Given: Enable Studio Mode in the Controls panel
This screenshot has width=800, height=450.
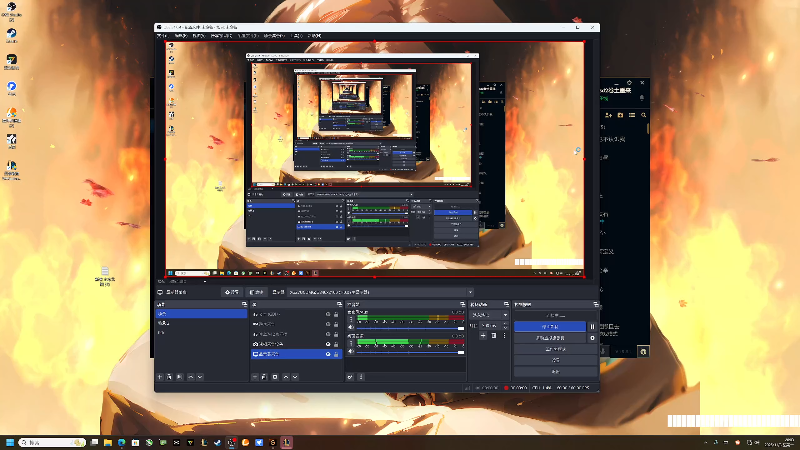Looking at the screenshot, I should coord(556,349).
